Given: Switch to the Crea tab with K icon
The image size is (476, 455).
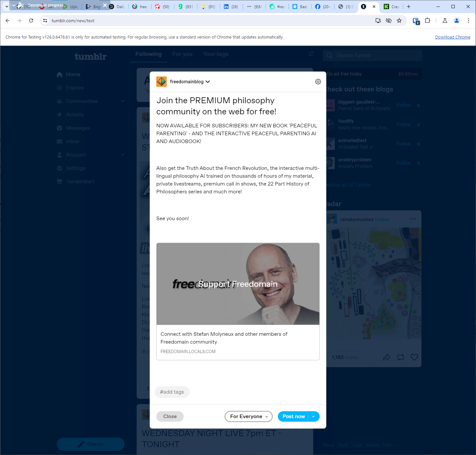Looking at the screenshot, I should (392, 7).
